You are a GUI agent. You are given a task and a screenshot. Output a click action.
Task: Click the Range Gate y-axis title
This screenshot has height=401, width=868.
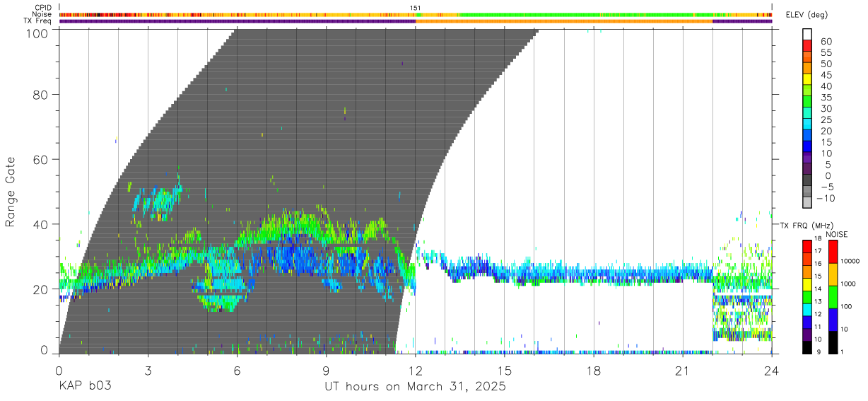click(x=11, y=192)
